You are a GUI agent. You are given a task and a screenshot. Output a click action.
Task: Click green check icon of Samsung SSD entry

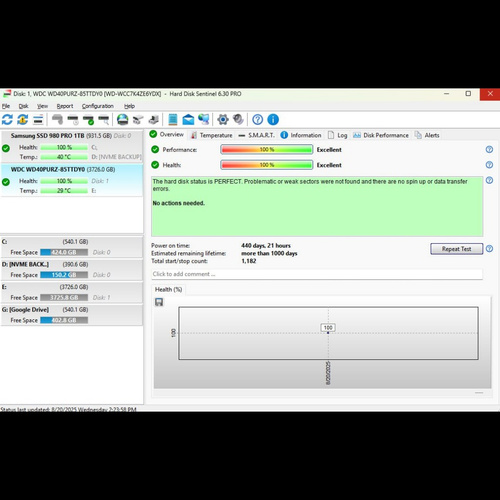pos(6,148)
